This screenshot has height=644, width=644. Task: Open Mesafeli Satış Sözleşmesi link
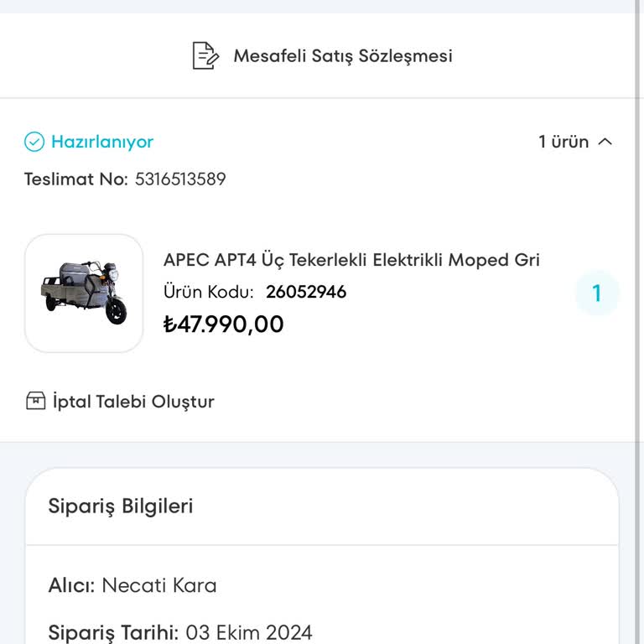pyautogui.click(x=342, y=56)
